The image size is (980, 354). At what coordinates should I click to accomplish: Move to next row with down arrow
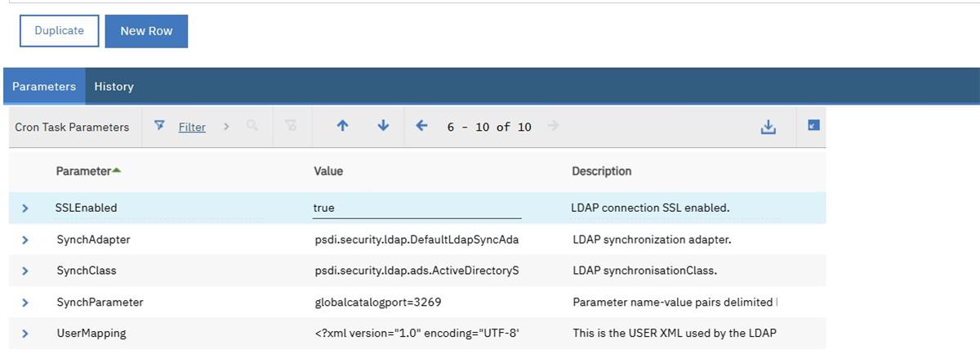click(383, 126)
